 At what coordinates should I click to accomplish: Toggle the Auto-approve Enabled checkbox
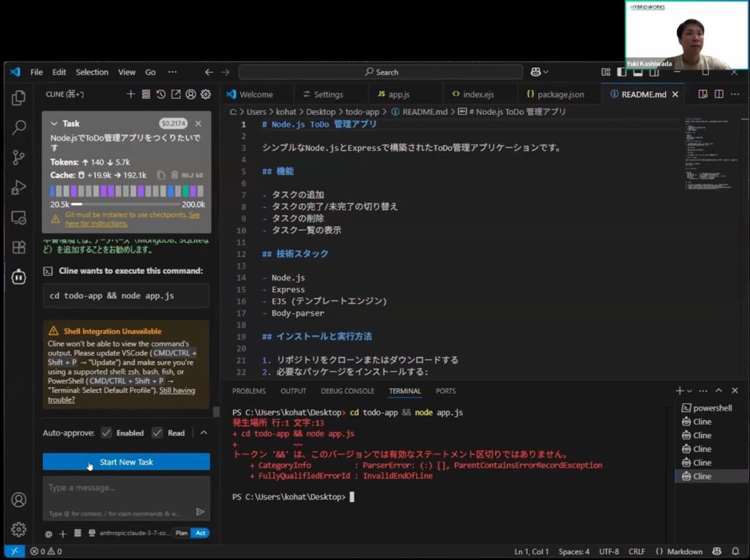click(106, 433)
